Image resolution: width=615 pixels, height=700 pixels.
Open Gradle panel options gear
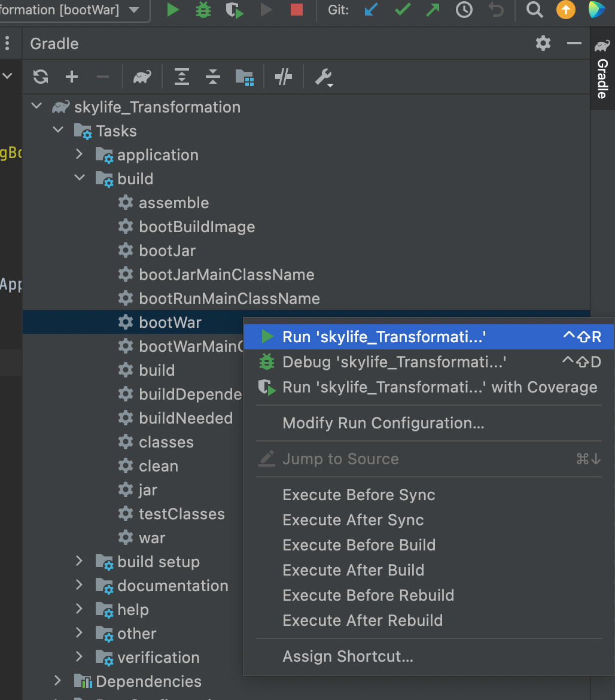(x=543, y=43)
